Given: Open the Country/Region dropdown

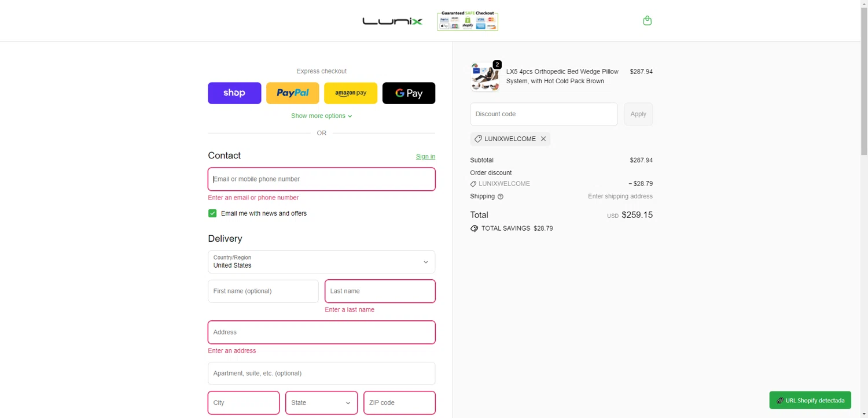Looking at the screenshot, I should tap(322, 262).
